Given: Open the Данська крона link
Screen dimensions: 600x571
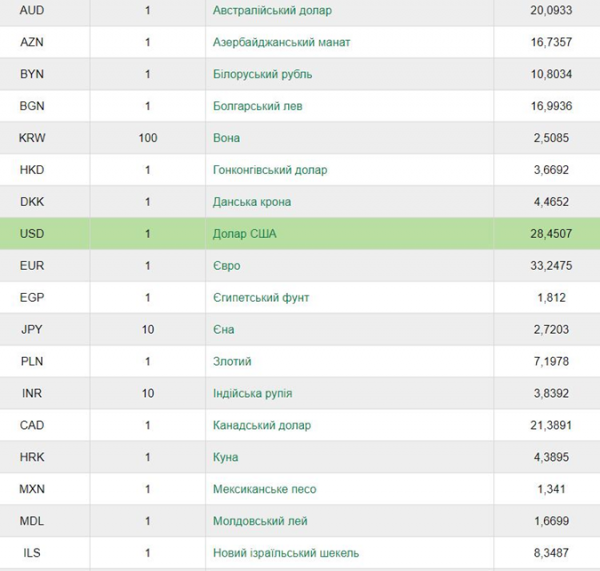Looking at the screenshot, I should pyautogui.click(x=252, y=202).
